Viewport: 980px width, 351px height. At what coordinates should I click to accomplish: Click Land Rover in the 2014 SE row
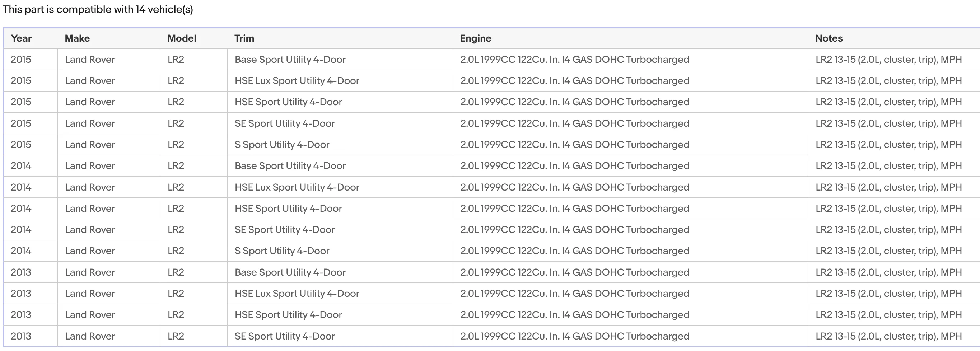109,230
